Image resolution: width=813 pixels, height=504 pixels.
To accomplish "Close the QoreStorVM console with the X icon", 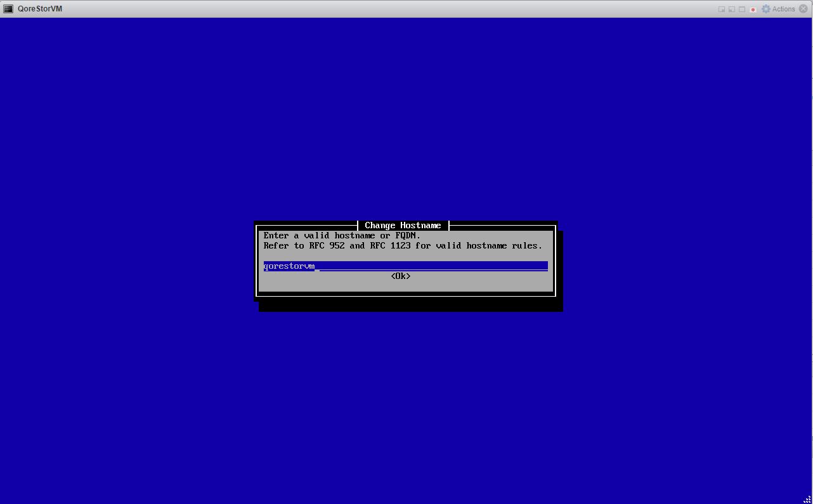I will [x=803, y=9].
